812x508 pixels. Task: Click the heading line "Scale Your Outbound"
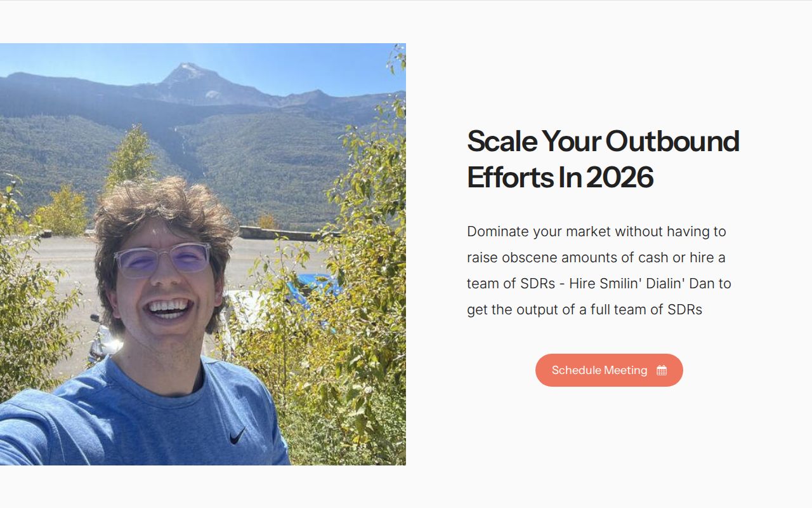click(603, 141)
